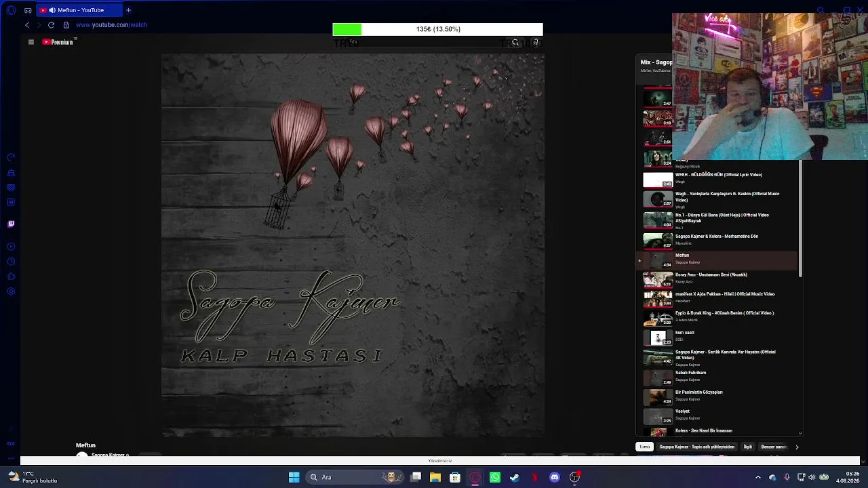Open WhatsApp from the taskbar

click(495, 477)
